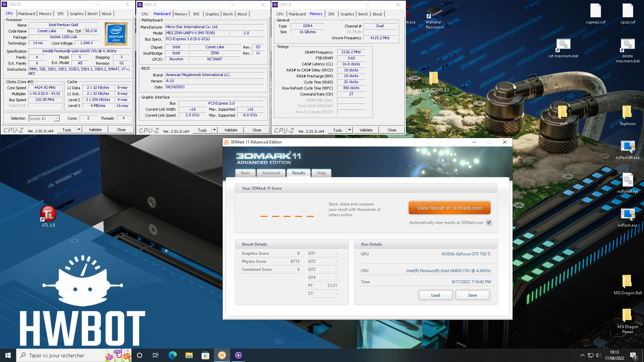
Task: Click the Core Speed value 4424.92 MHz
Action: click(x=45, y=88)
